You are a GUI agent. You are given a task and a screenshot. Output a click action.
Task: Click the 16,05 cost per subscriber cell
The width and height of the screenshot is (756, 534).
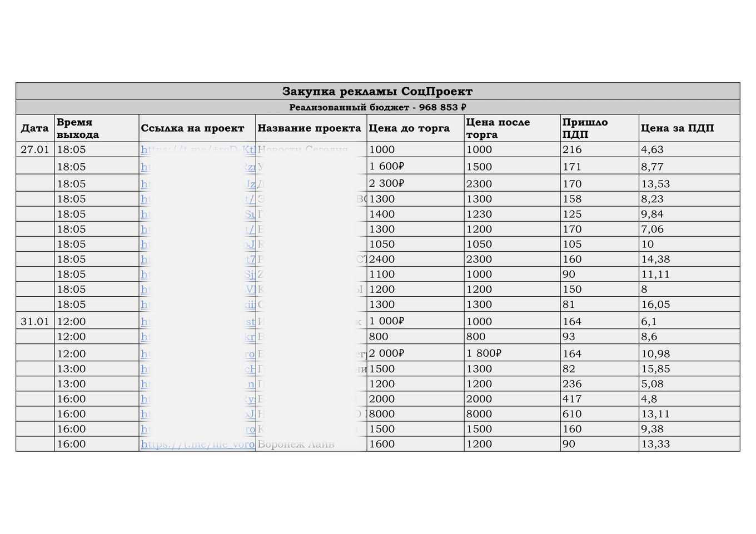click(x=689, y=305)
